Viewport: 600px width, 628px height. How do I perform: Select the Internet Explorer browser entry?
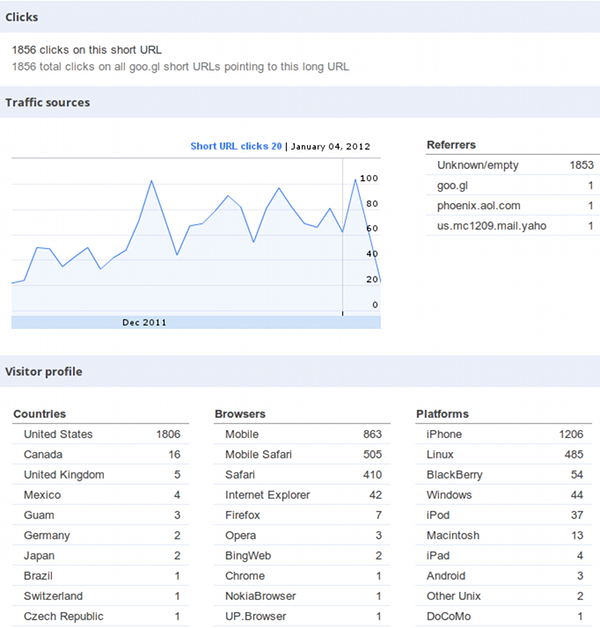(302, 495)
